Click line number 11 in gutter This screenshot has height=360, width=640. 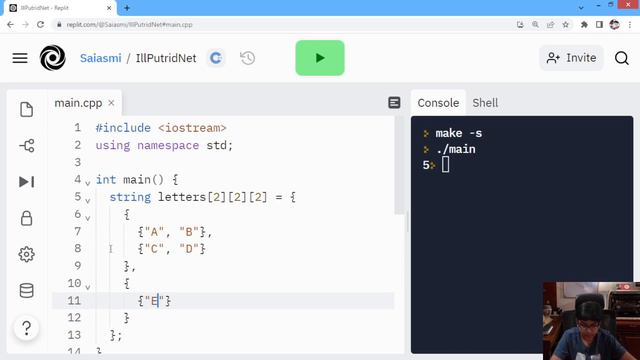pyautogui.click(x=74, y=301)
